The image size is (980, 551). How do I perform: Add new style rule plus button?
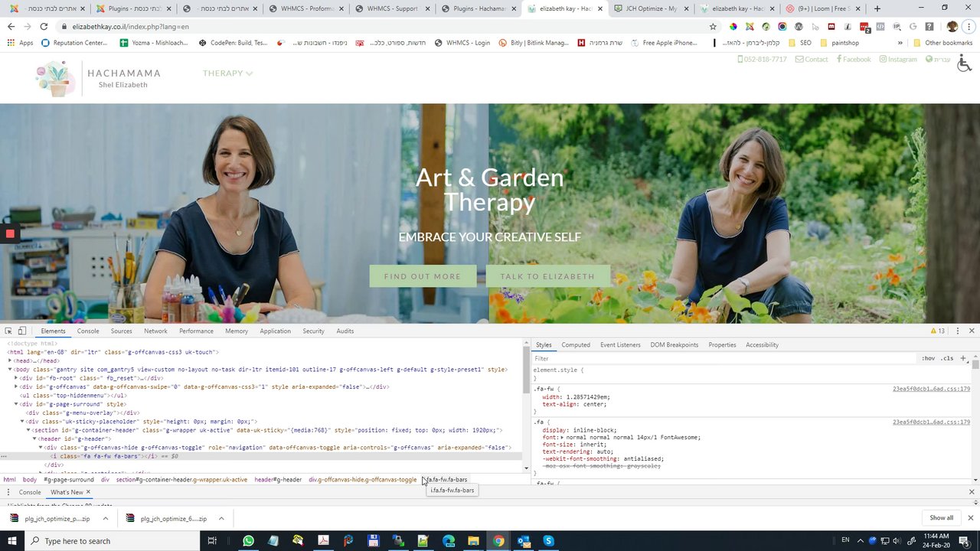click(x=963, y=358)
